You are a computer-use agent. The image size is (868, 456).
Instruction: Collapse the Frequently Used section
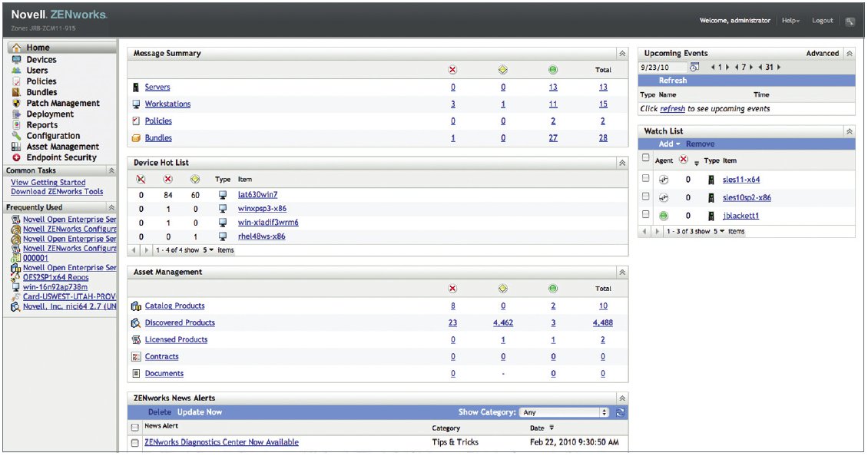[x=111, y=207]
